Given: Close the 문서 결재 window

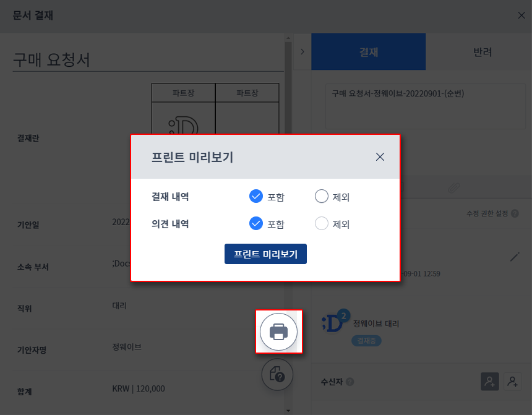Looking at the screenshot, I should (521, 15).
